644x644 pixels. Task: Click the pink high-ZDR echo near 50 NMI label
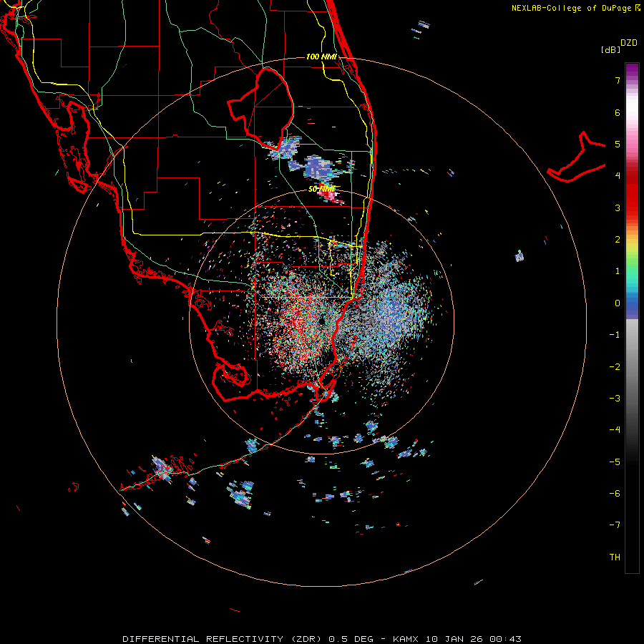pyautogui.click(x=331, y=196)
